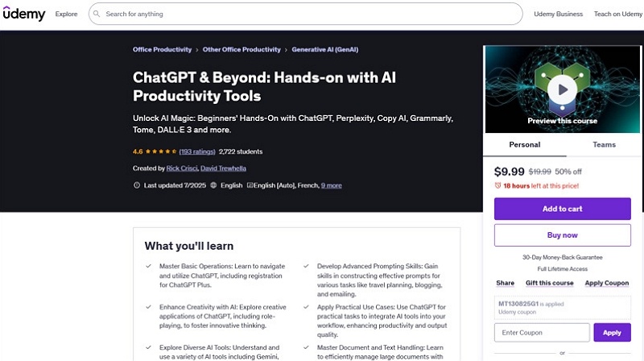Click the $9.99 price text
644x361 pixels.
510,172
